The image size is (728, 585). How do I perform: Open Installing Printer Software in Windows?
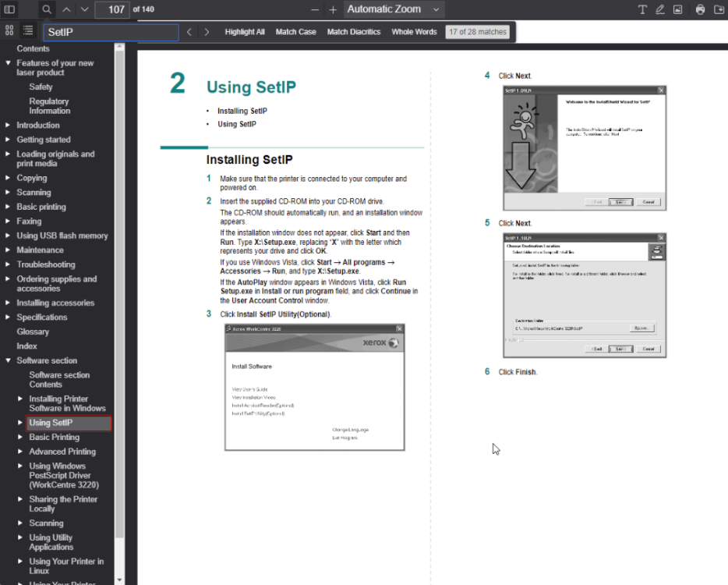pos(67,403)
